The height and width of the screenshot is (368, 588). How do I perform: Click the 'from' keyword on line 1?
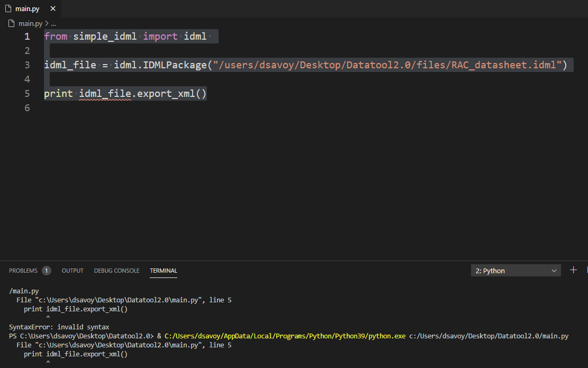point(56,37)
